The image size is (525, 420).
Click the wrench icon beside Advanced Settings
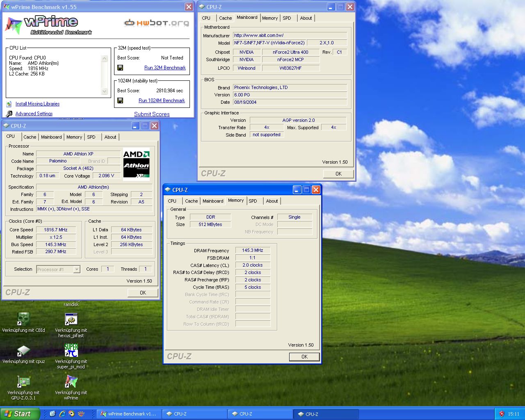pos(9,114)
